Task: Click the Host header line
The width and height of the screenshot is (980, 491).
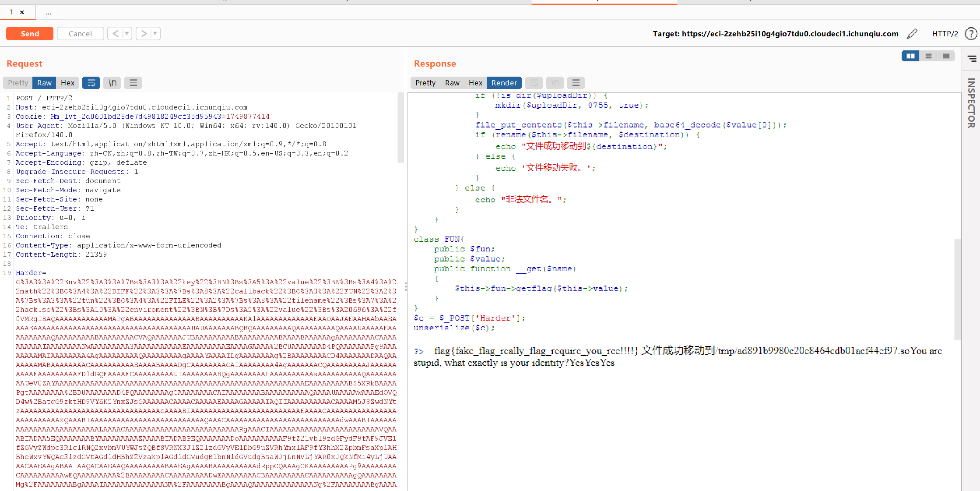Action: pyautogui.click(x=131, y=107)
